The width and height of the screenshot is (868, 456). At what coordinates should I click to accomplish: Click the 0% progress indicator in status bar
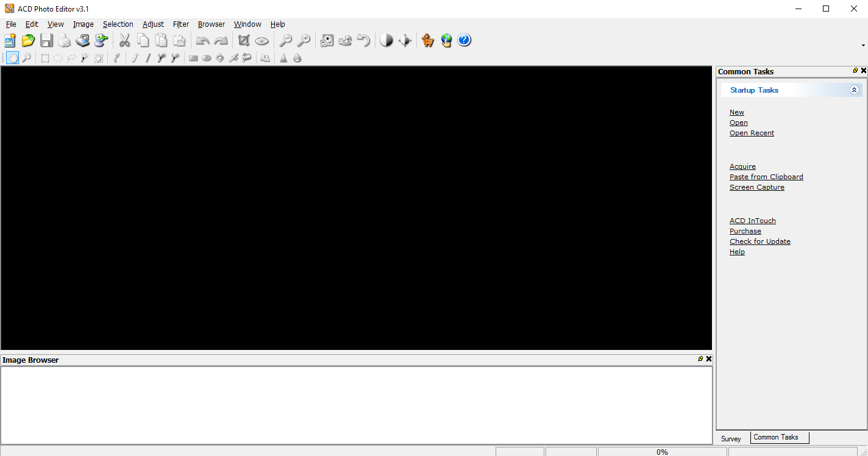coord(662,452)
